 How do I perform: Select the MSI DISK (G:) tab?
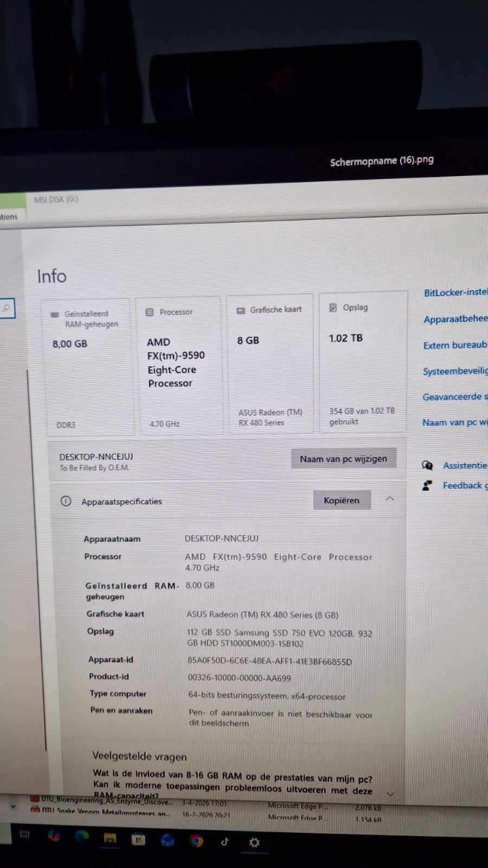pyautogui.click(x=56, y=200)
